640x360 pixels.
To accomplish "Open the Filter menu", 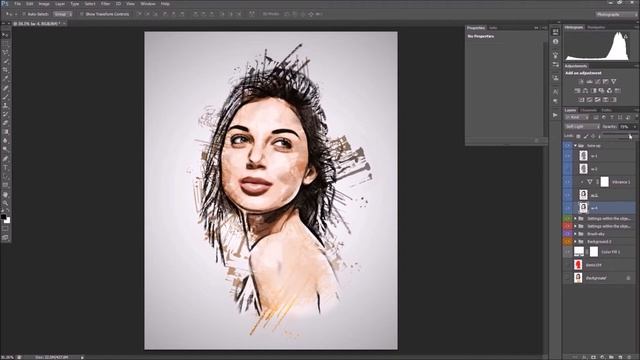I will tap(105, 4).
